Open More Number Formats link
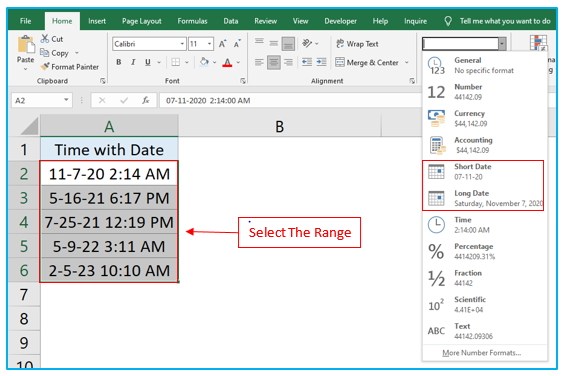Screen dimensions: 565x376 pyautogui.click(x=481, y=353)
